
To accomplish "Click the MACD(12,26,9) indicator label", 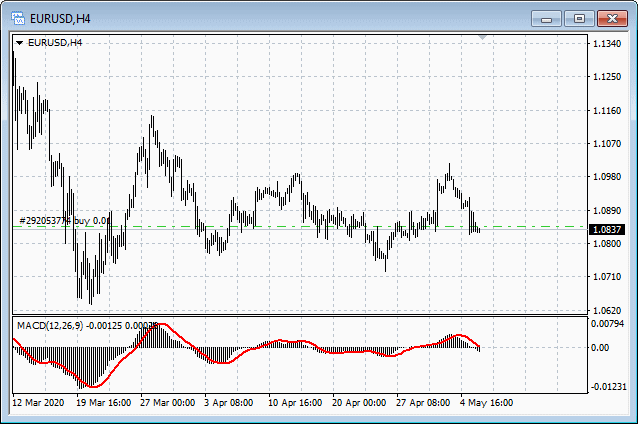I will click(87, 326).
